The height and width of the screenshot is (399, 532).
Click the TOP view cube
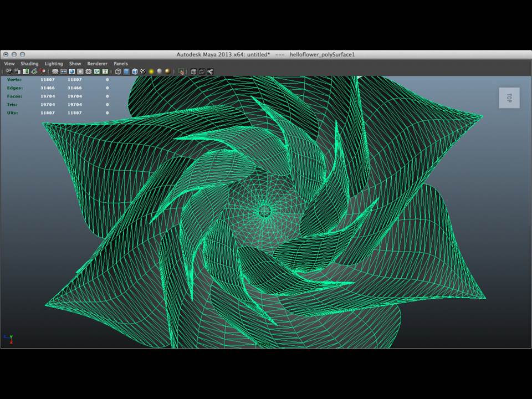point(509,98)
